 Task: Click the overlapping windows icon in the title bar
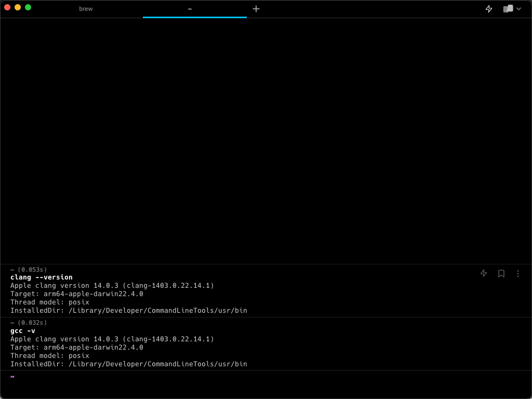click(508, 9)
